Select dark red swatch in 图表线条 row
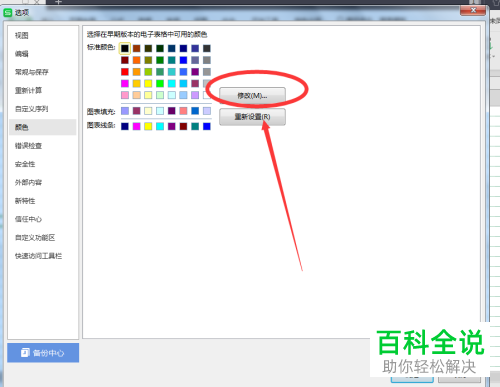This screenshot has height=387, width=500. tap(183, 126)
